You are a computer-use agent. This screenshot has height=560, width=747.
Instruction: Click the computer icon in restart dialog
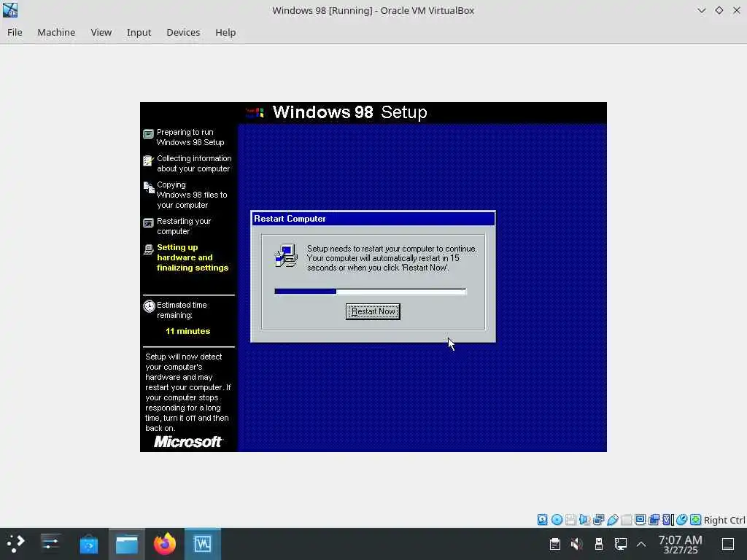(x=286, y=256)
